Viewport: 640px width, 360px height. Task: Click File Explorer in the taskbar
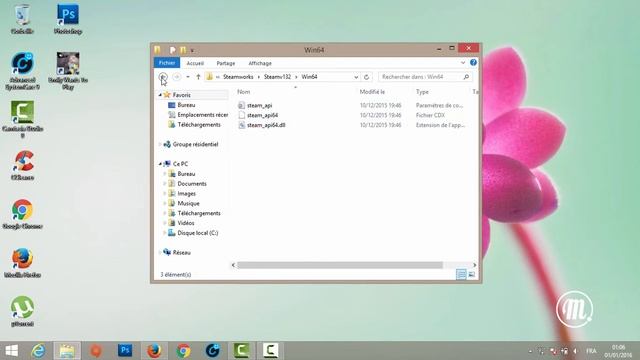click(67, 351)
